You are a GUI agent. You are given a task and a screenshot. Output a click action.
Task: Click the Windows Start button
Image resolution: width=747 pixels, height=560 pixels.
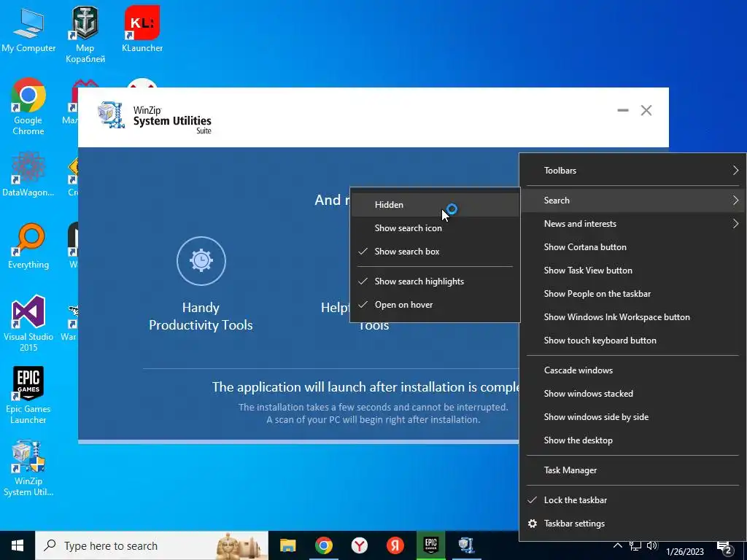[18, 545]
